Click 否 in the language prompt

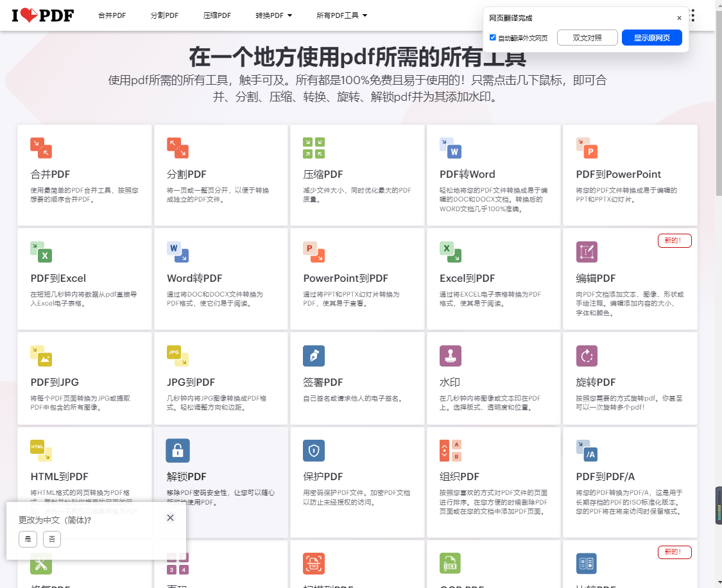[x=51, y=539]
